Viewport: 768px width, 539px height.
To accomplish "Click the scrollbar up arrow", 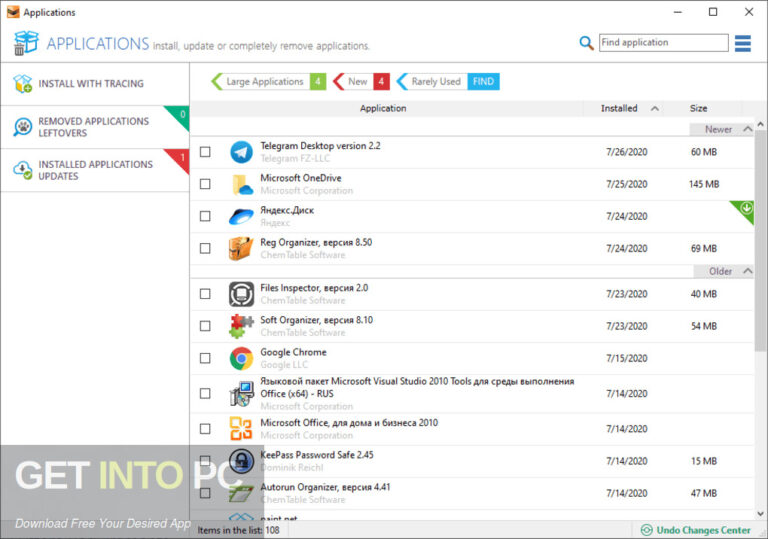I will click(x=760, y=124).
